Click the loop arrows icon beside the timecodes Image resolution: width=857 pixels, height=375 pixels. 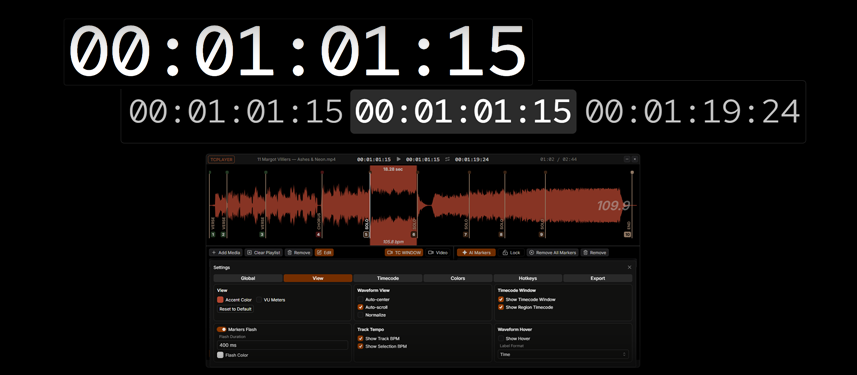447,159
